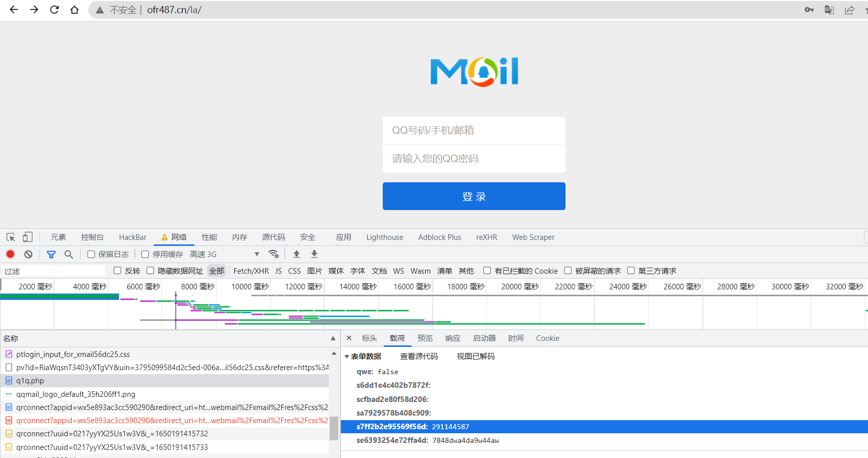868x458 pixels.
Task: Toggle the network filter funnel icon
Action: 51,254
